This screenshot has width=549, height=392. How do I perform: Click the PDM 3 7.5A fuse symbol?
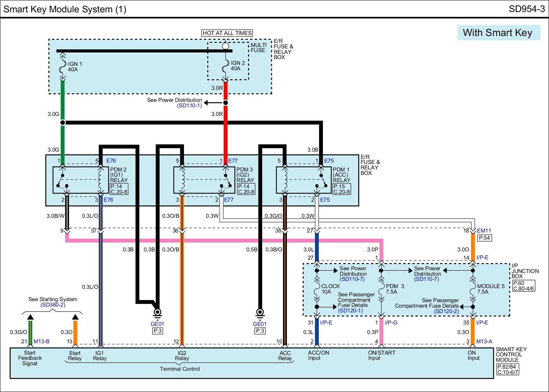click(x=381, y=289)
